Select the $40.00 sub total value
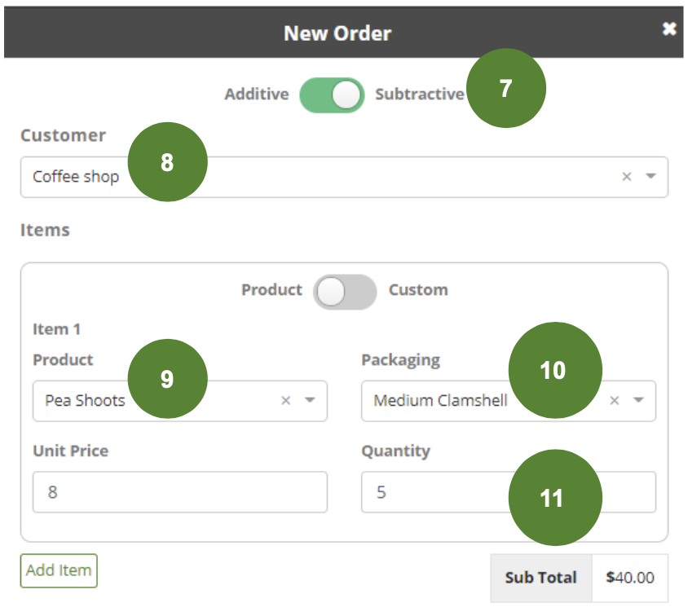 tap(629, 578)
